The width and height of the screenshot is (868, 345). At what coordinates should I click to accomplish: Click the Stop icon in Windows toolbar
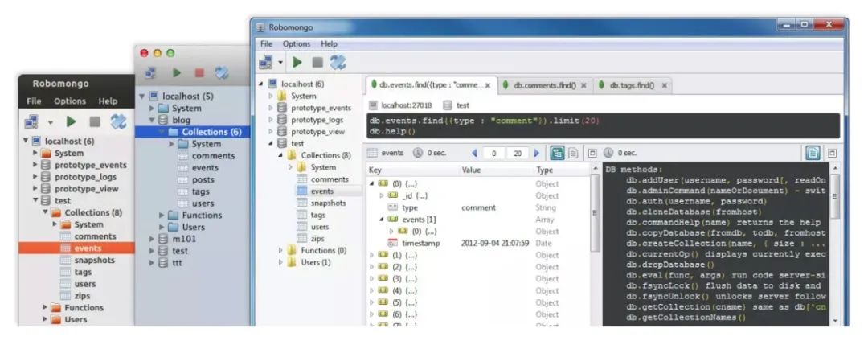click(317, 62)
